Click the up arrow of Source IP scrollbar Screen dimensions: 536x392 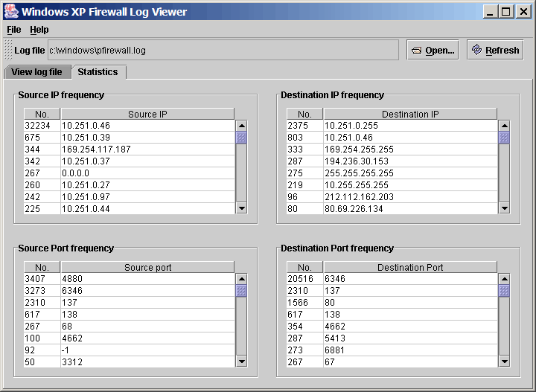(241, 126)
